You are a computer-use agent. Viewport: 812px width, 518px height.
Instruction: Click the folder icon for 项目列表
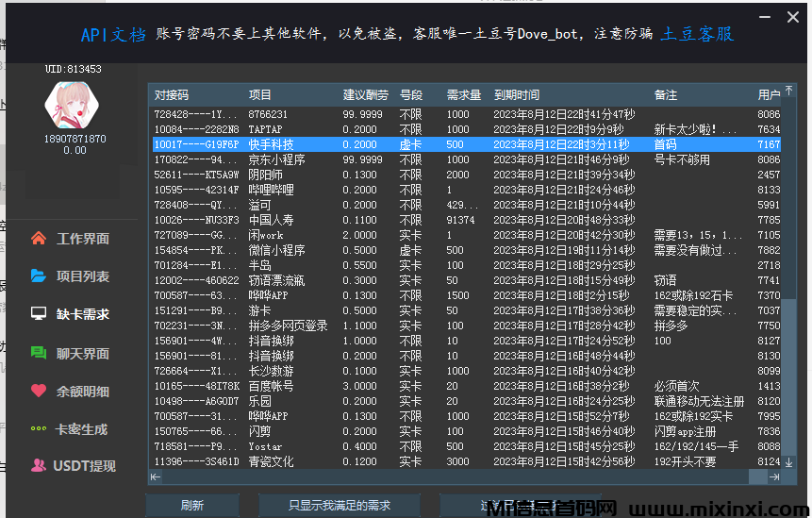pos(39,276)
